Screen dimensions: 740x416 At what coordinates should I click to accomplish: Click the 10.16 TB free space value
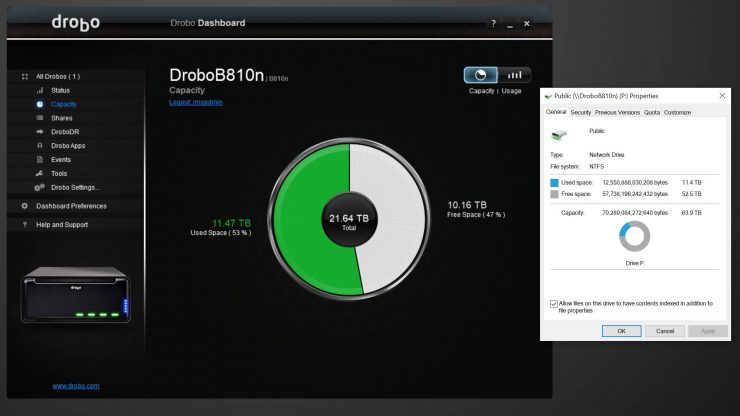coord(467,205)
